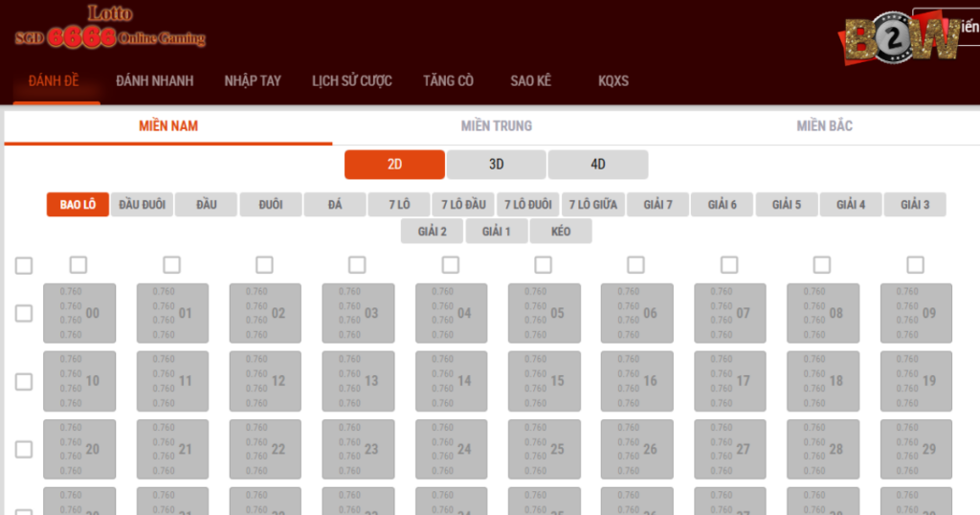This screenshot has height=515, width=980.
Task: Choose the 7 LÔ GIỮA bet option
Action: click(x=592, y=205)
